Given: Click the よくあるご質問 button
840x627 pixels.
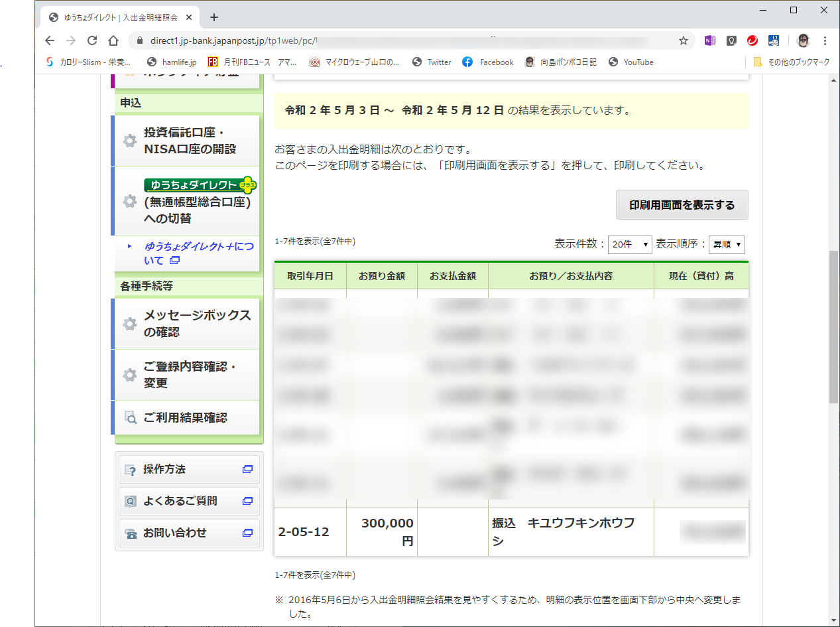Looking at the screenshot, I should click(x=189, y=501).
